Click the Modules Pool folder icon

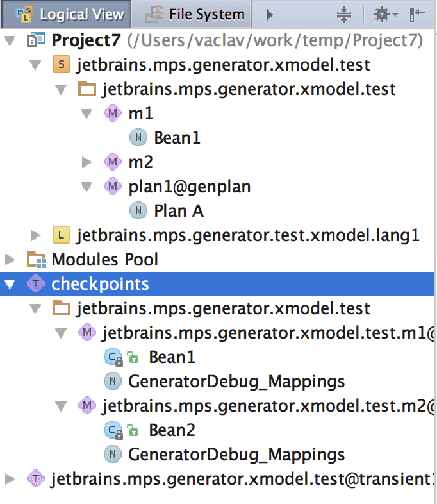36,260
